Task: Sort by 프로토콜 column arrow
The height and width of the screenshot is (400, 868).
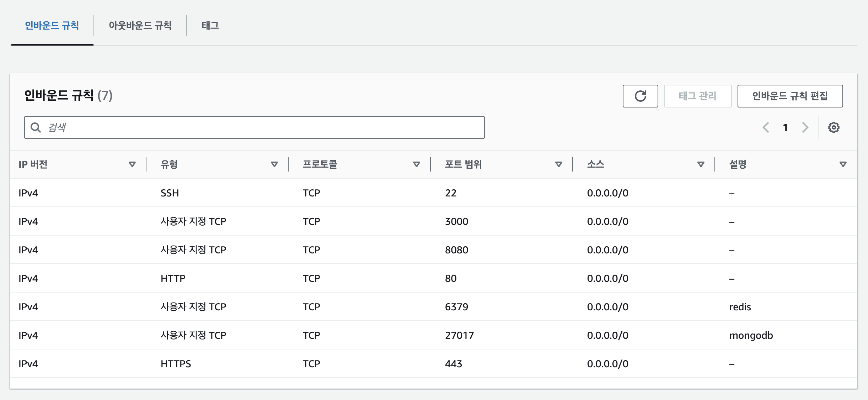Action: (416, 164)
